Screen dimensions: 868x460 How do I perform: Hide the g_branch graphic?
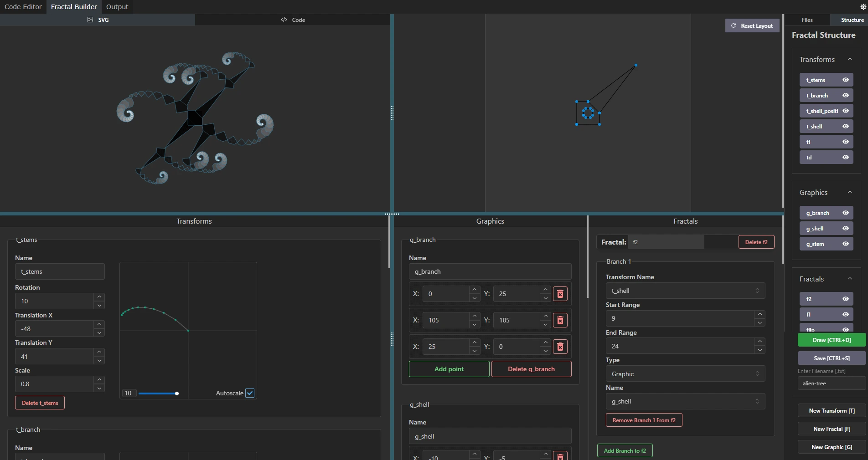[x=847, y=213]
